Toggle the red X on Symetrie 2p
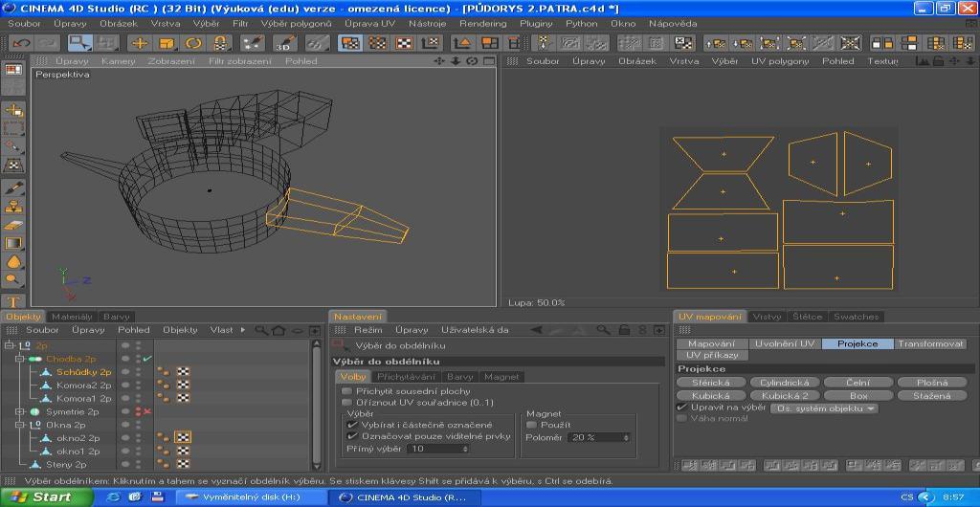The image size is (980, 507). tap(147, 411)
